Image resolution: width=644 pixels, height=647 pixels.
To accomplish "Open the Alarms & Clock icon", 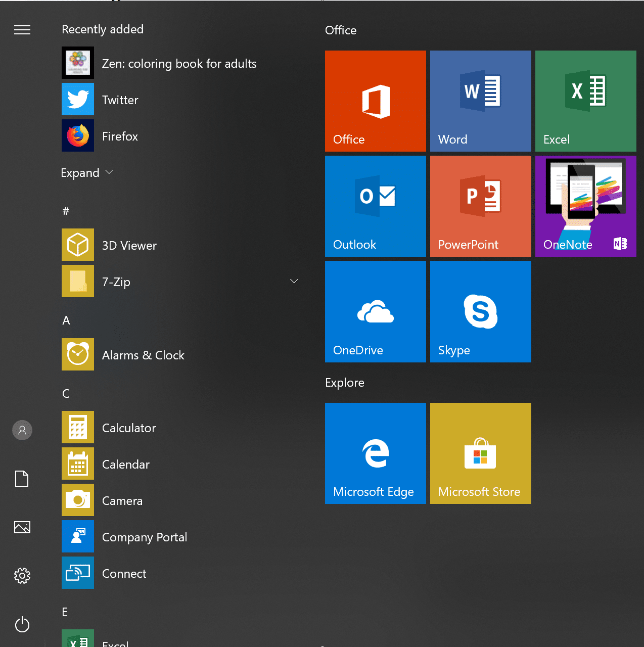I will pyautogui.click(x=78, y=354).
